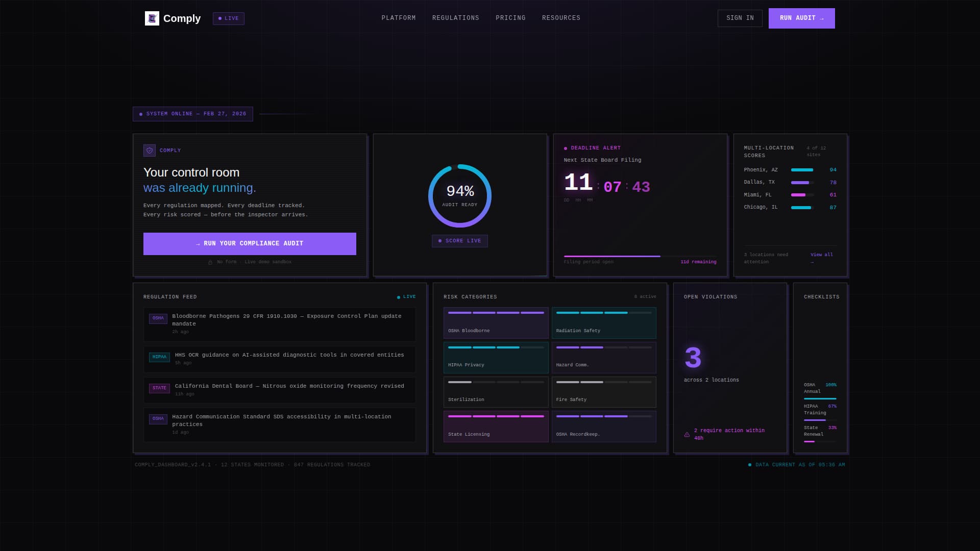Open Hazard Communication Standard feed item

280,425
